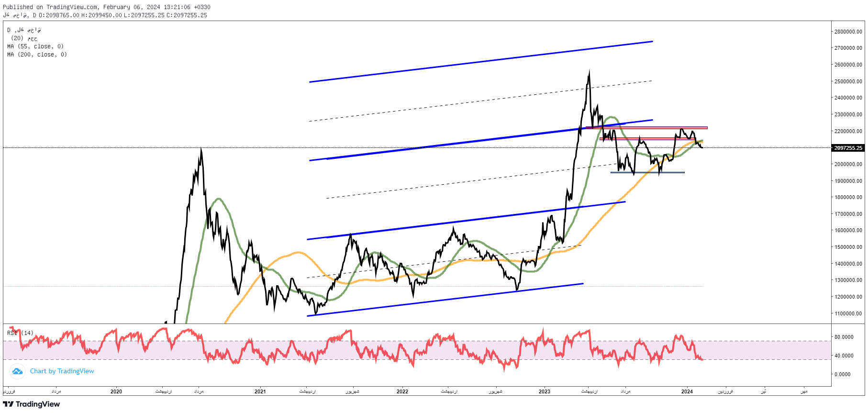Select the short blue horizontal support line

coord(647,172)
